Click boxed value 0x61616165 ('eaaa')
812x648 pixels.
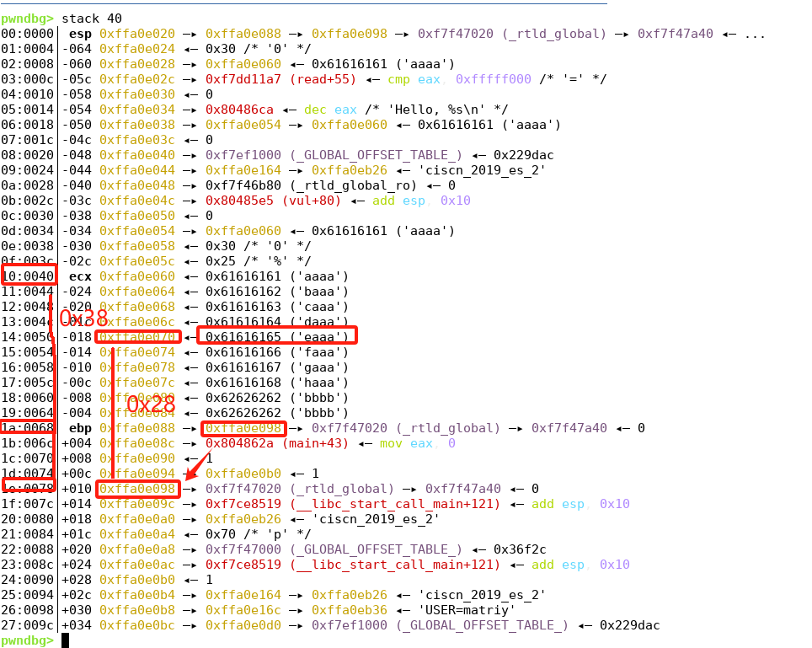(277, 337)
